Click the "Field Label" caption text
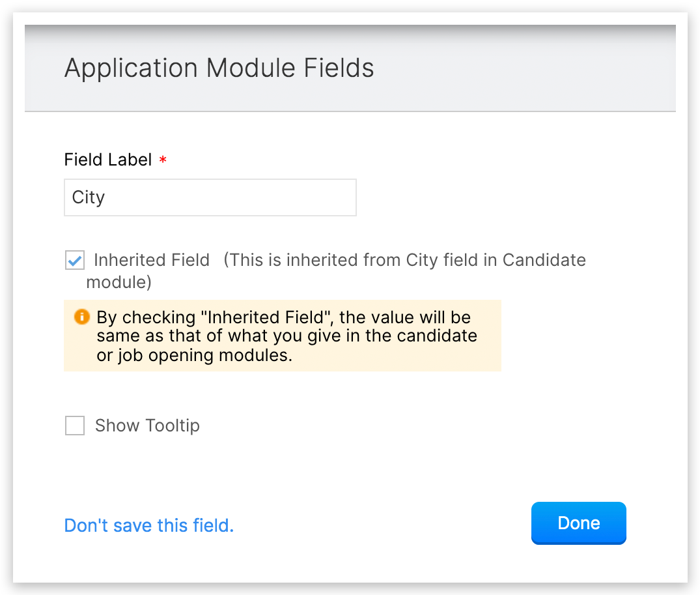Image resolution: width=700 pixels, height=595 pixels. (x=107, y=160)
